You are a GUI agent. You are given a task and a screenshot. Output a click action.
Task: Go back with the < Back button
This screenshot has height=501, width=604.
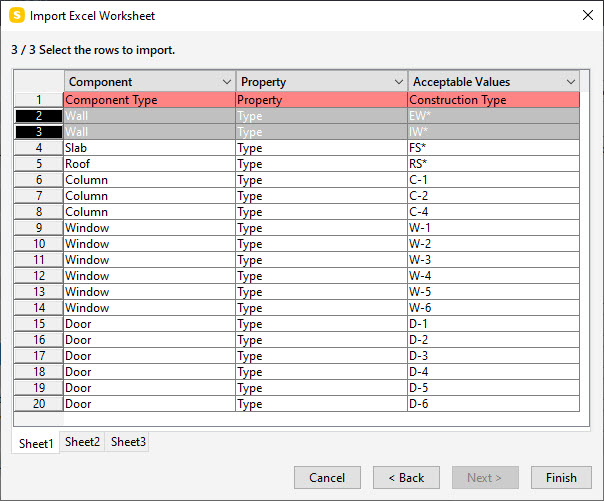(x=406, y=478)
